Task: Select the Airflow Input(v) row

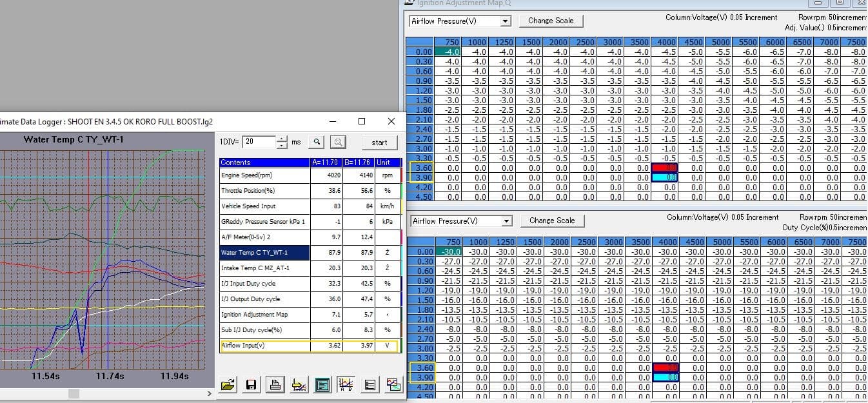Action: (310, 346)
